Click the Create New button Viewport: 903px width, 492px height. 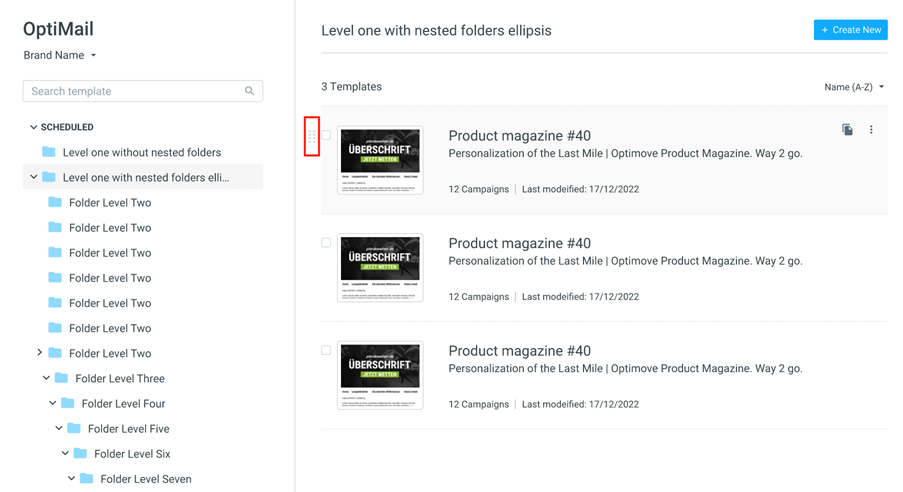[x=851, y=30]
